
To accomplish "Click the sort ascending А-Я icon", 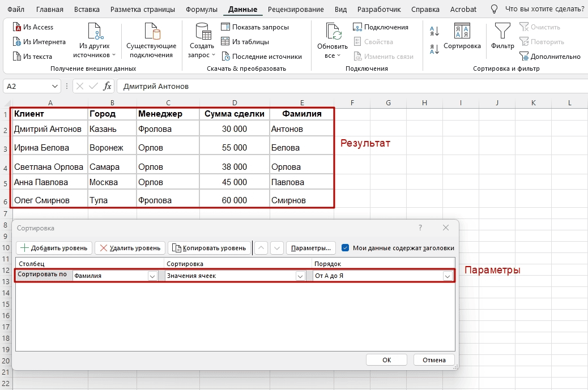I will (434, 31).
